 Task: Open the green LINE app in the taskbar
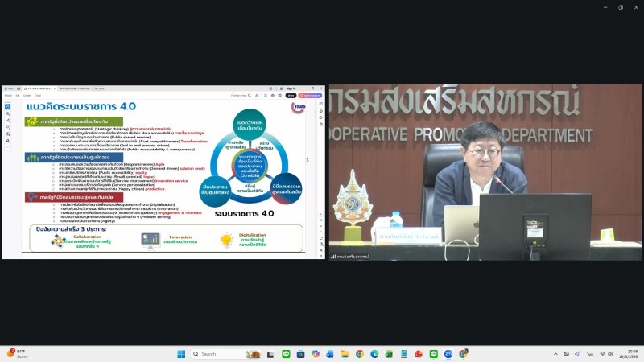tap(286, 354)
